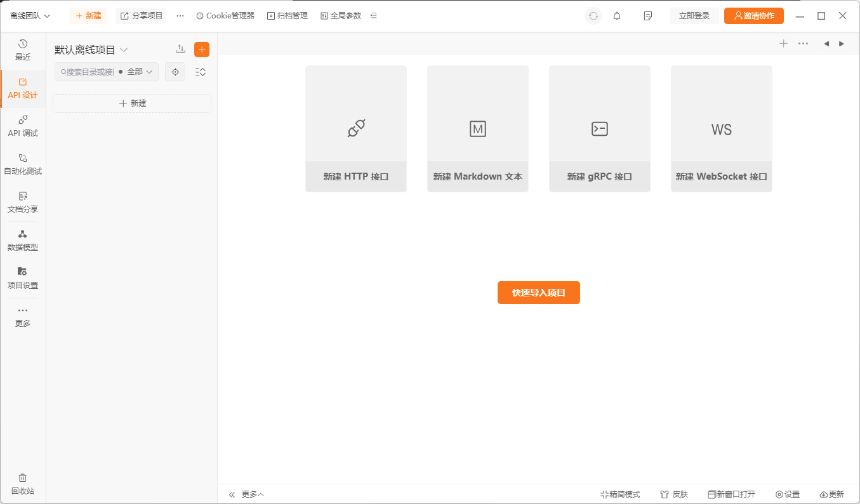Screen dimensions: 860x504
Task: Toggle 精简模式 simplified mode
Action: [x=620, y=494]
